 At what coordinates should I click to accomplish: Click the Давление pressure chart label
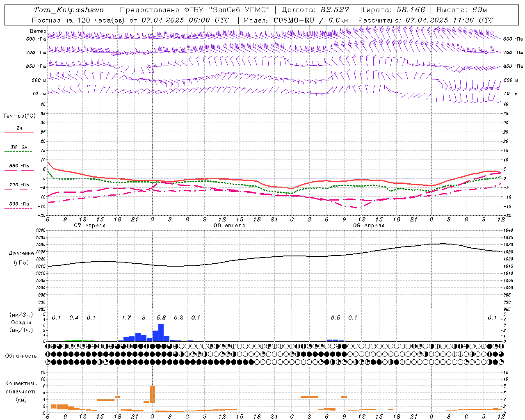tap(21, 253)
